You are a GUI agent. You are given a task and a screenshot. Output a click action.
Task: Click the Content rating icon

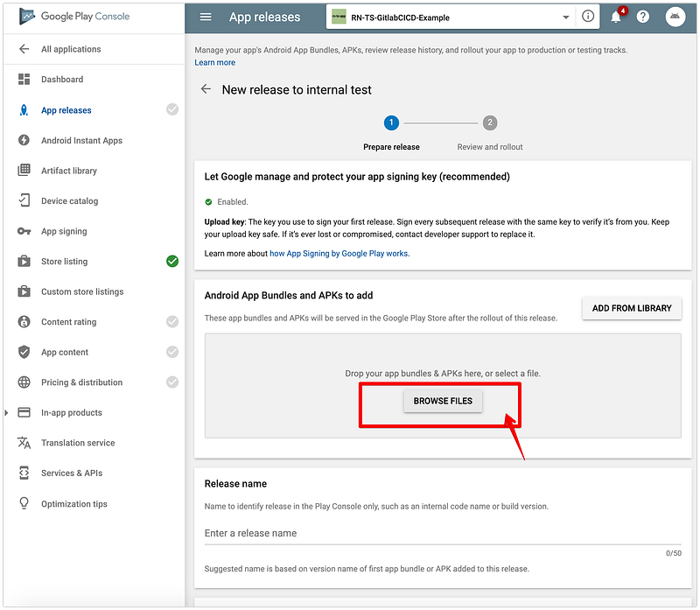click(24, 321)
